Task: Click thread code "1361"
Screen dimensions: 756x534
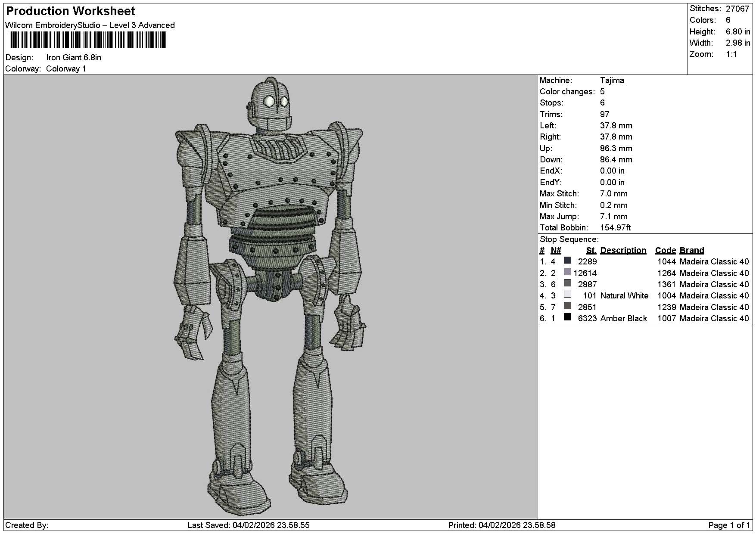Action: coord(666,285)
